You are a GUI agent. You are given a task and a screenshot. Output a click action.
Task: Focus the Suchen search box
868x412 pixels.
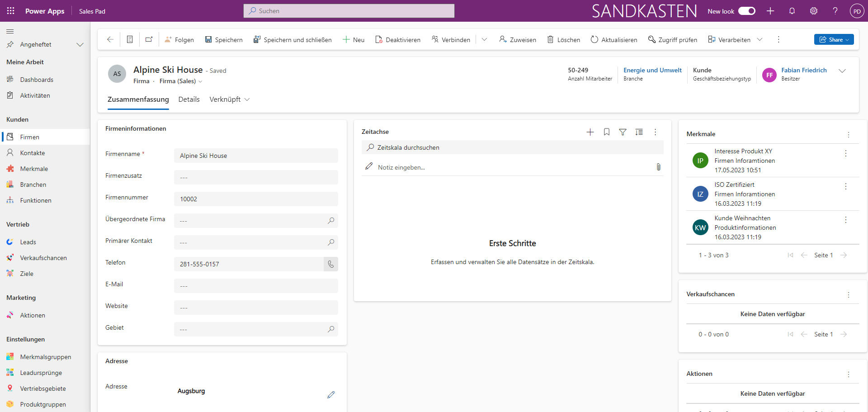click(349, 11)
